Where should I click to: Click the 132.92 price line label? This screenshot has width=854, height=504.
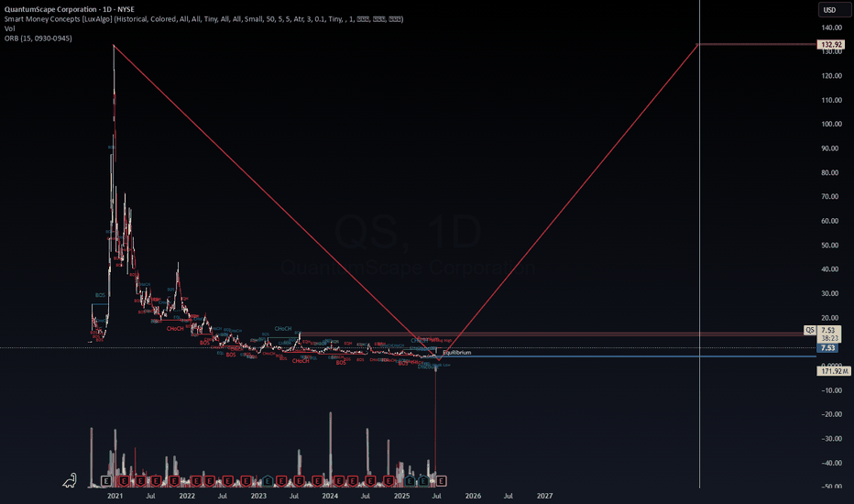pos(831,45)
